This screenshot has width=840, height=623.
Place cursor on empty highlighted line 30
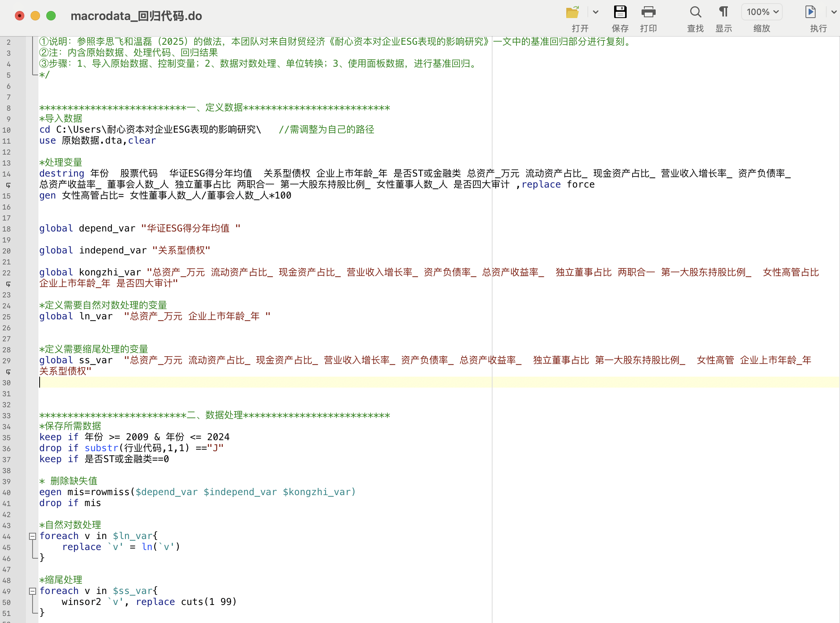point(235,382)
